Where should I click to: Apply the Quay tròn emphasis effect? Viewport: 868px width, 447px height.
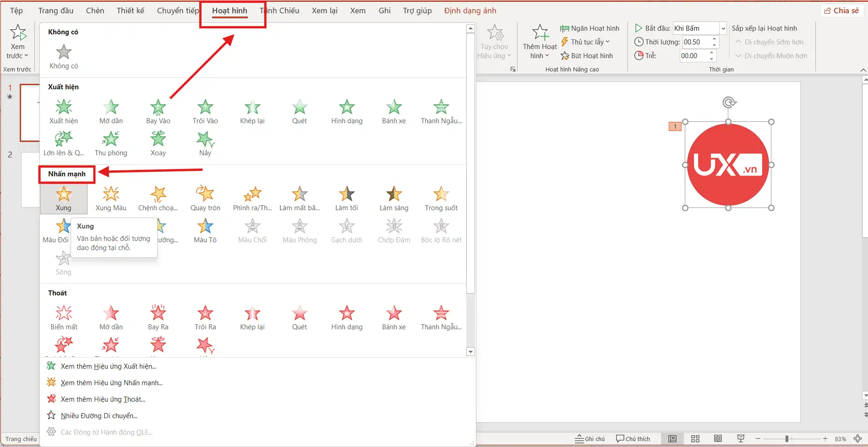pyautogui.click(x=205, y=199)
